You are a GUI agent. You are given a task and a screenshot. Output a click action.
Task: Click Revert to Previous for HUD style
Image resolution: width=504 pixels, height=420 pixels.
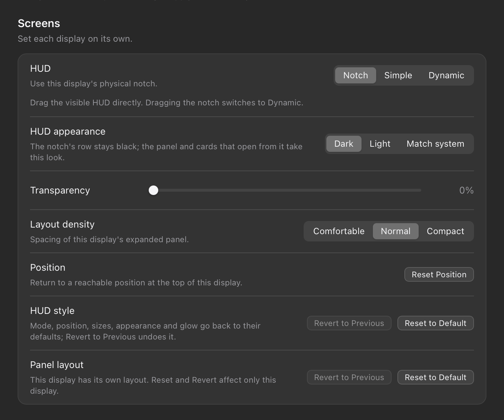tap(349, 323)
